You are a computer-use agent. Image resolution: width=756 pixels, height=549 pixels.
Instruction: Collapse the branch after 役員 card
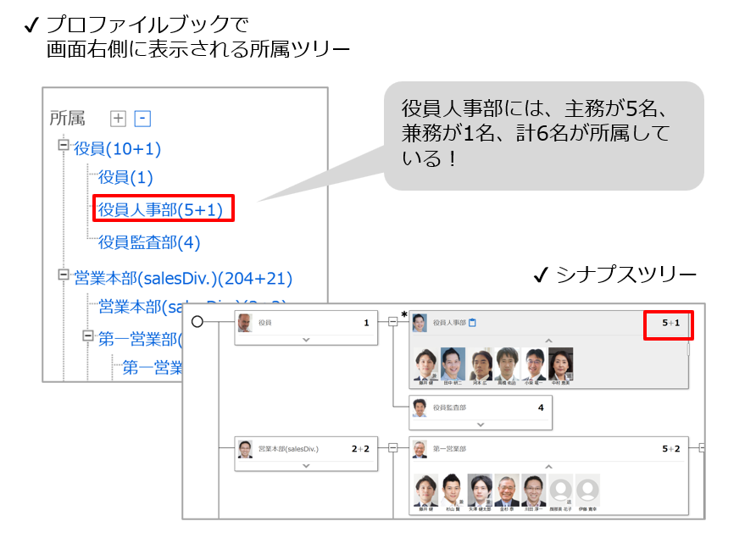pyautogui.click(x=393, y=321)
